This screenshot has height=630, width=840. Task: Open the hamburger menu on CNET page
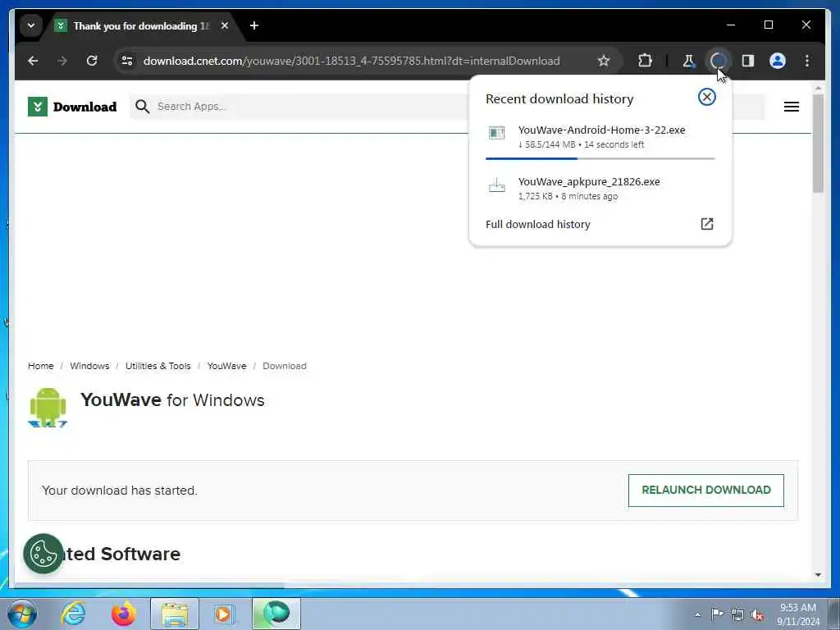coord(792,107)
